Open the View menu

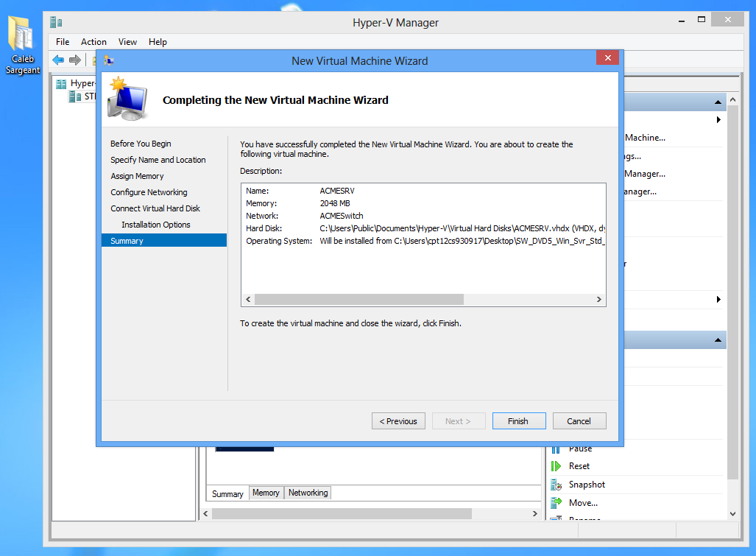click(x=128, y=42)
